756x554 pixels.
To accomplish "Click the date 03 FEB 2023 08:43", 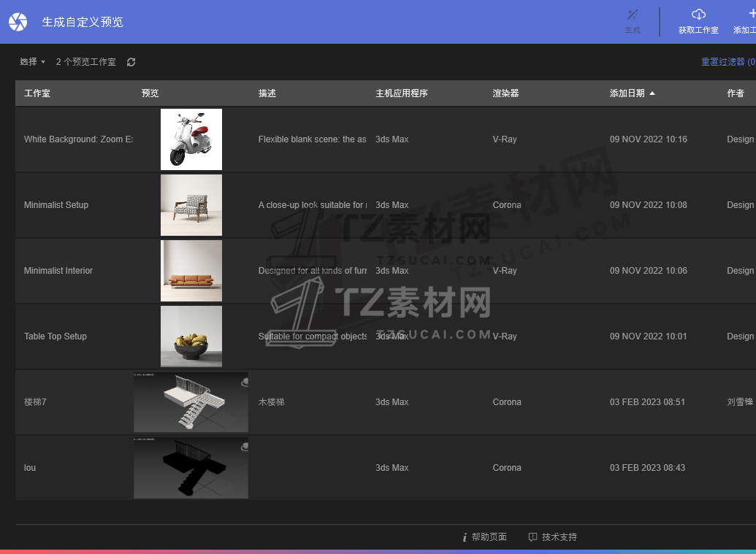I will pyautogui.click(x=647, y=468).
